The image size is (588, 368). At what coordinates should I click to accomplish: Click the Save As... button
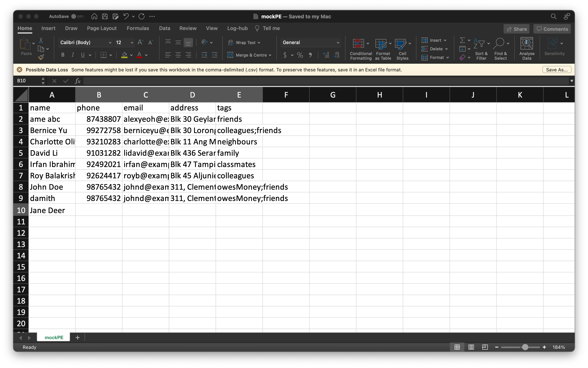point(557,70)
